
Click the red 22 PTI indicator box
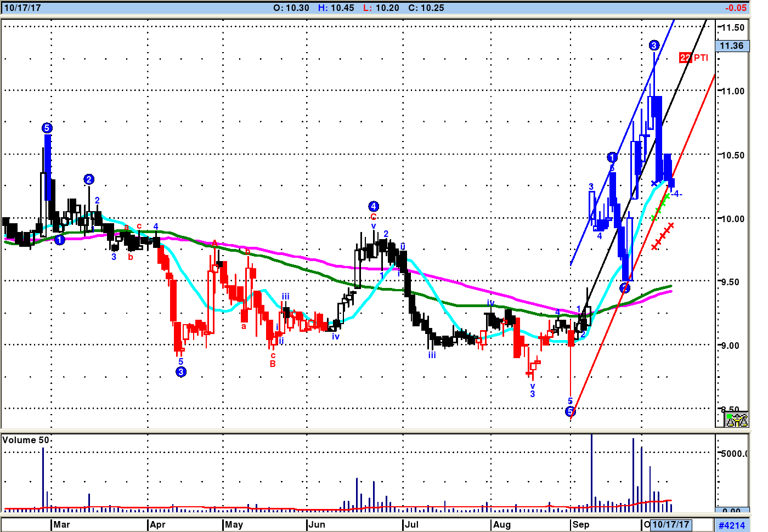click(685, 58)
